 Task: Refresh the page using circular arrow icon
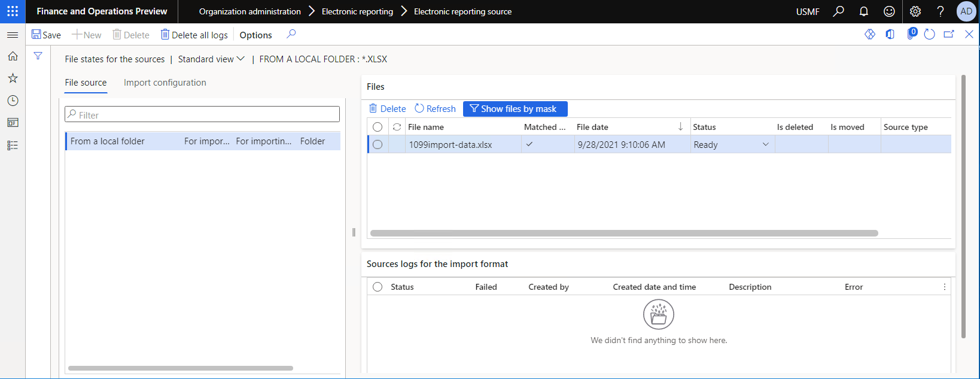pos(929,34)
